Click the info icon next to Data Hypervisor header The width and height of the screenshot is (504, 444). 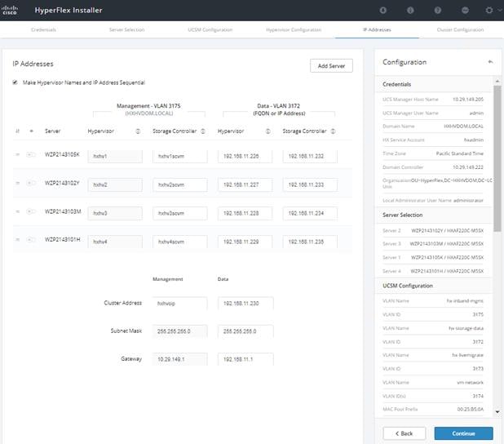(267, 131)
